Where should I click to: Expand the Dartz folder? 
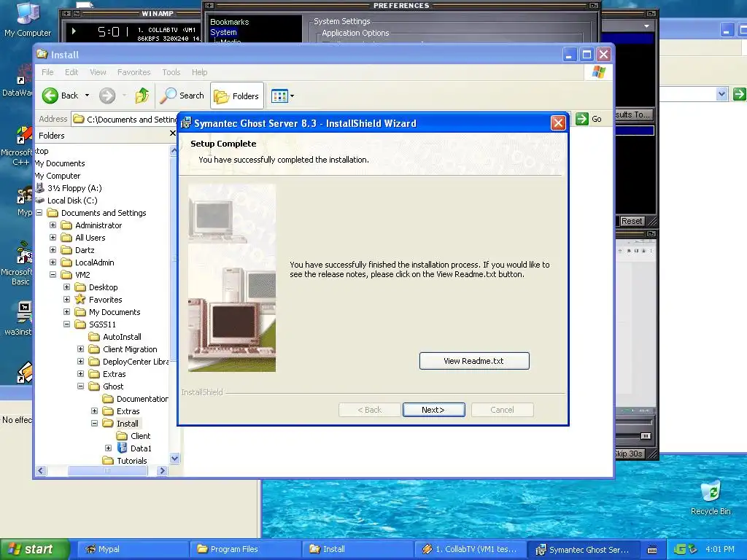tap(53, 250)
